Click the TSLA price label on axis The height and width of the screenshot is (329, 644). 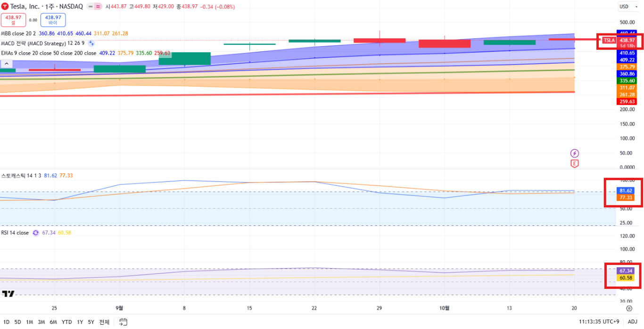point(610,41)
